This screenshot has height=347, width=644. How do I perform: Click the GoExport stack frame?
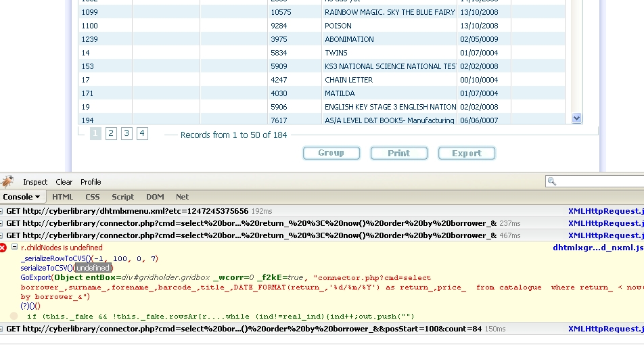tap(35, 277)
